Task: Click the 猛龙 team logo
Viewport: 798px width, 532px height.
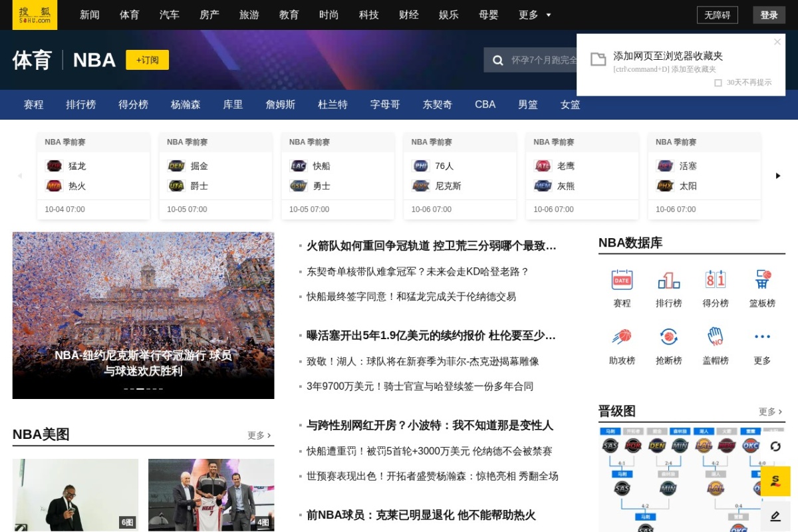Action: [54, 166]
